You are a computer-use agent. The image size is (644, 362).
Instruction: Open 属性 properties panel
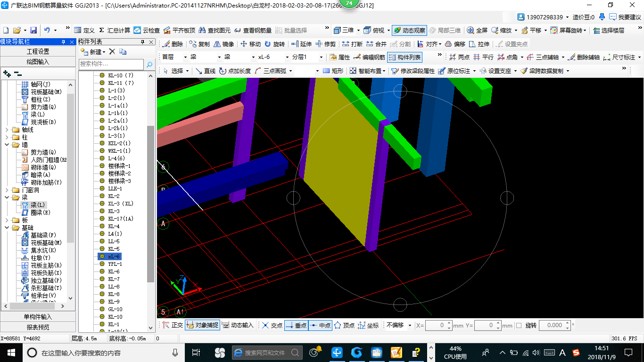[x=339, y=57]
